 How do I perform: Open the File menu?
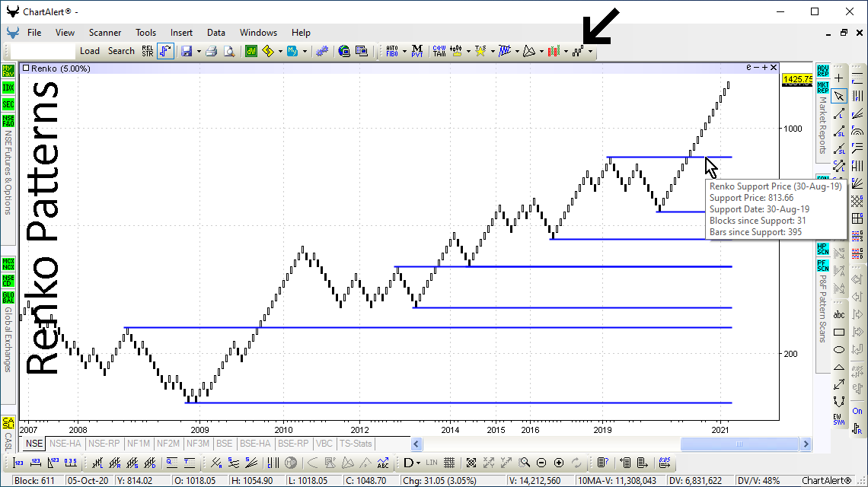click(34, 33)
